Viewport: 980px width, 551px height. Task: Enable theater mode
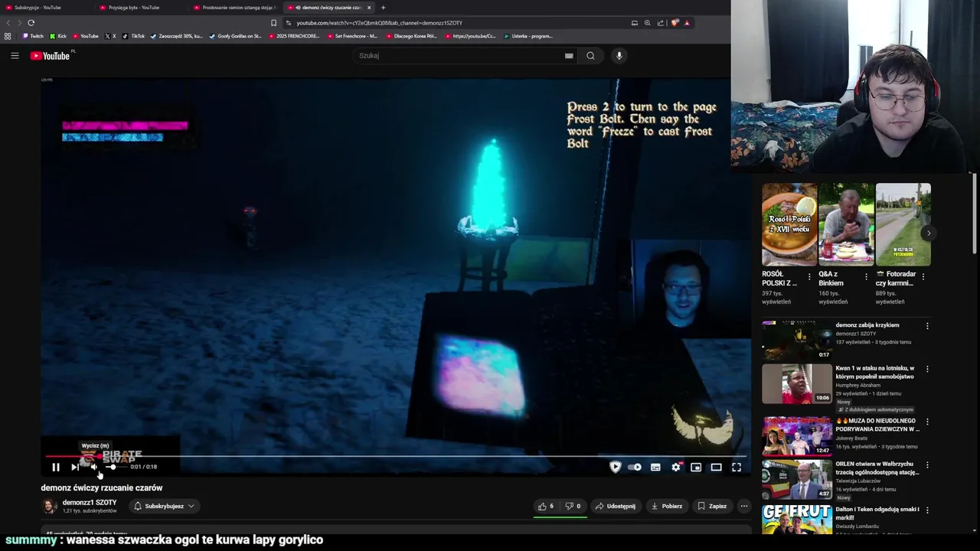point(716,467)
